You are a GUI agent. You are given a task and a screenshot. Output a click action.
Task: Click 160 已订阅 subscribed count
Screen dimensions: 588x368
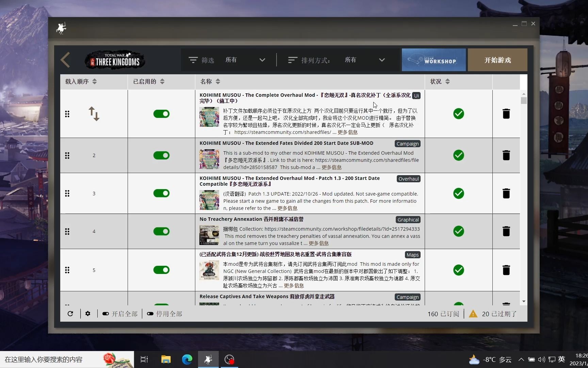tap(443, 314)
